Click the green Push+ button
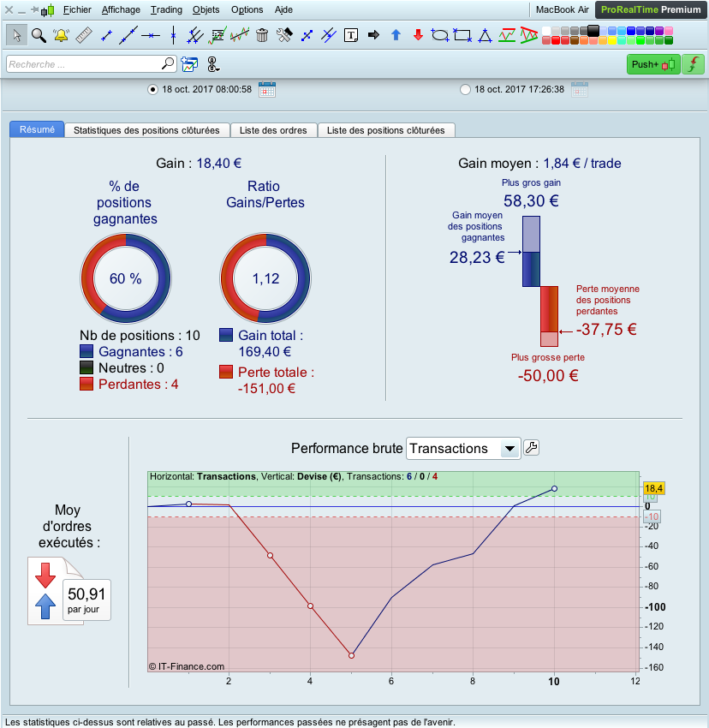The width and height of the screenshot is (709, 728). click(x=653, y=64)
